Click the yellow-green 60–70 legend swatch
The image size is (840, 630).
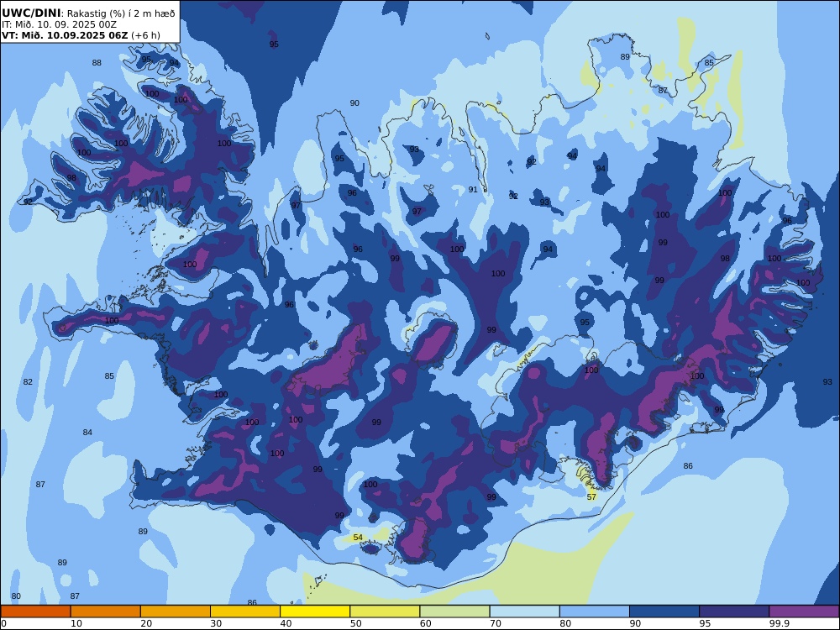(x=454, y=612)
